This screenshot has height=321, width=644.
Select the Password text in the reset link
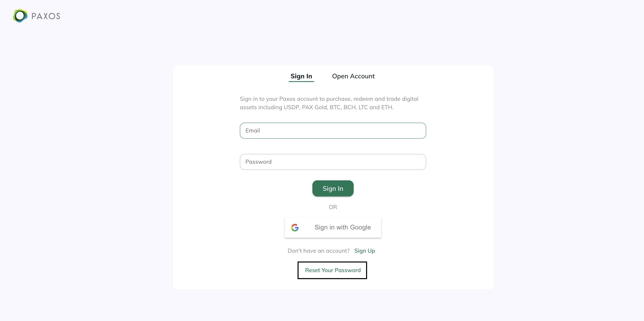[x=347, y=270]
